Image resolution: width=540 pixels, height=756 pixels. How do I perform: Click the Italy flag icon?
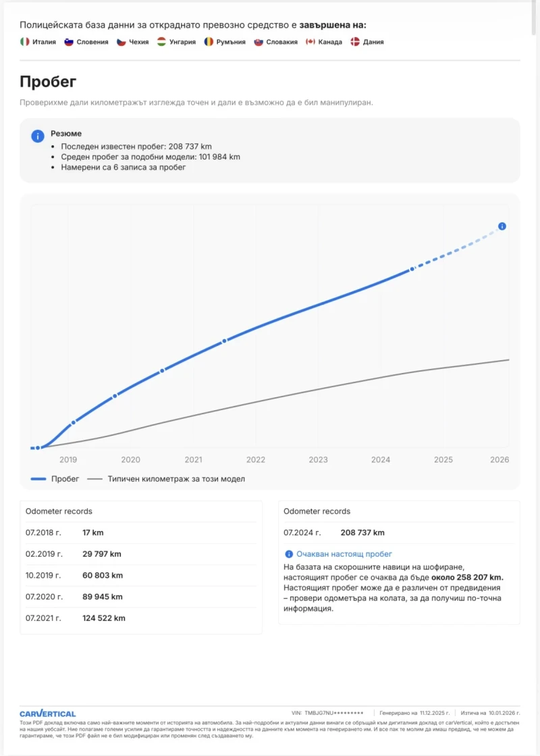[x=25, y=42]
